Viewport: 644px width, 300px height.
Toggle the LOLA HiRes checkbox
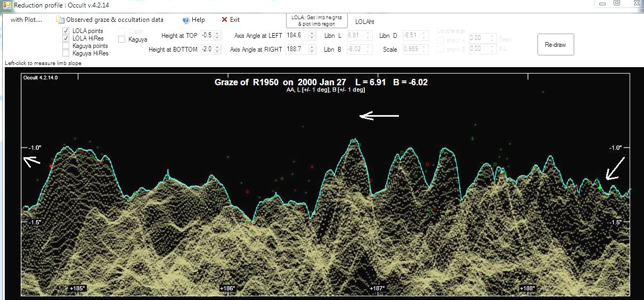pos(67,38)
